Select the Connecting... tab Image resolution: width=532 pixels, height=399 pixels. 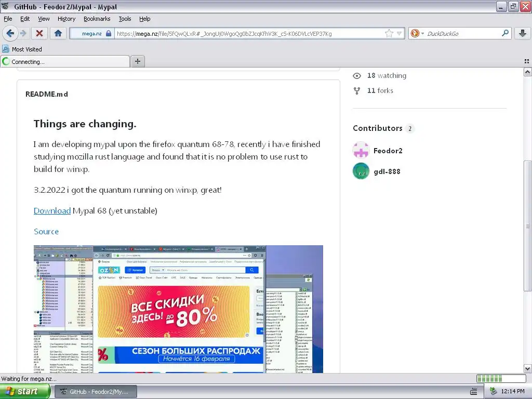(x=65, y=61)
